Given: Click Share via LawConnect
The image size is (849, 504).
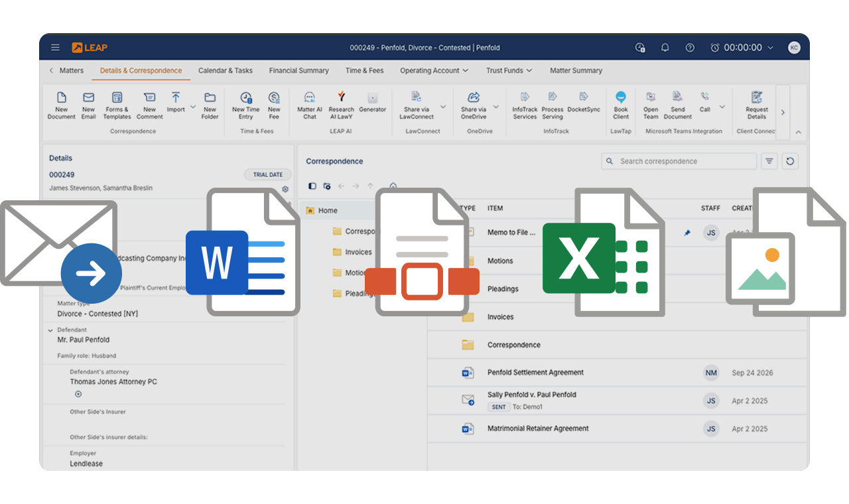Looking at the screenshot, I should click(417, 105).
